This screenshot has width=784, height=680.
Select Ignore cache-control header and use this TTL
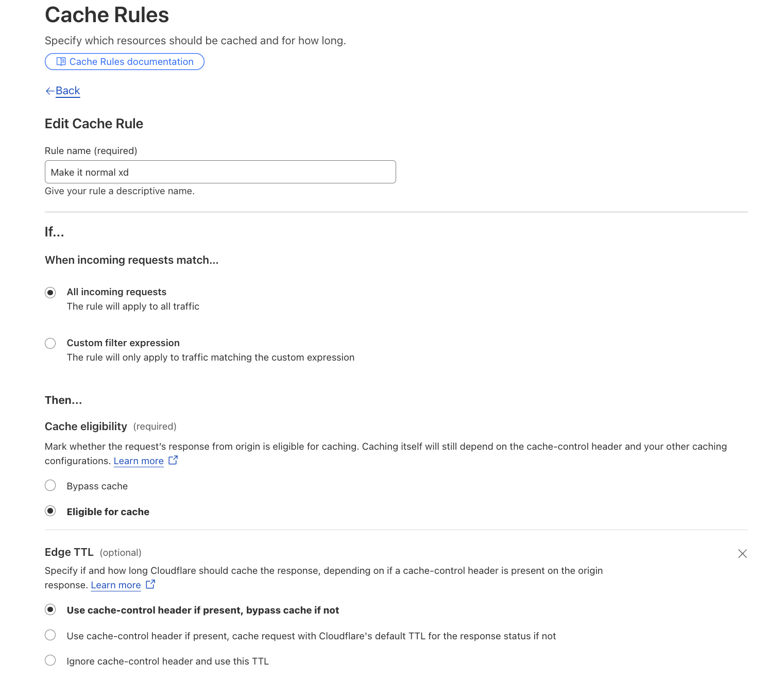pyautogui.click(x=50, y=660)
